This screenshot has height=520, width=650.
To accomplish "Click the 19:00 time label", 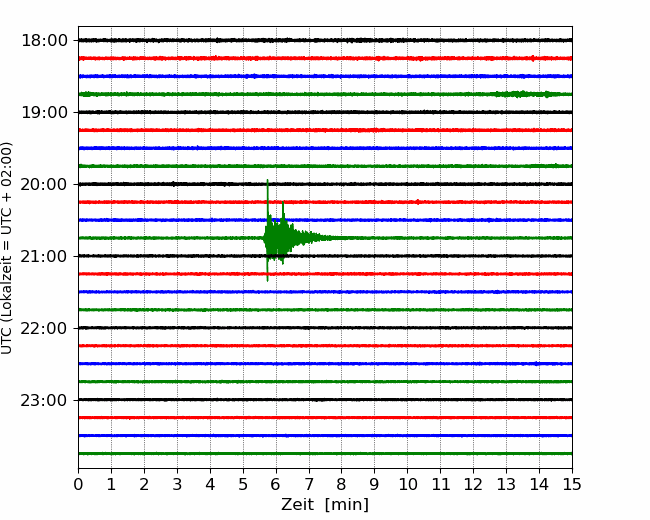I will click(x=44, y=112).
